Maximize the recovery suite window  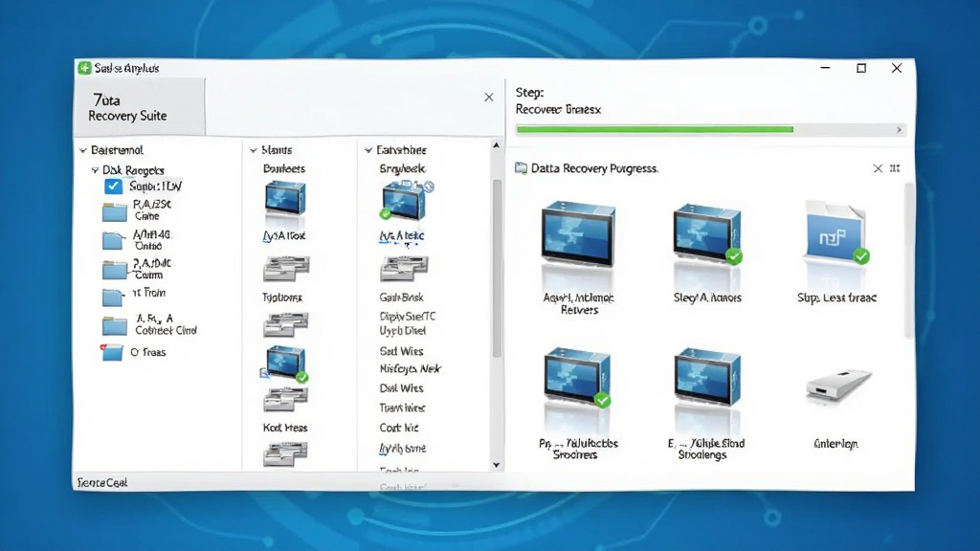pyautogui.click(x=861, y=68)
